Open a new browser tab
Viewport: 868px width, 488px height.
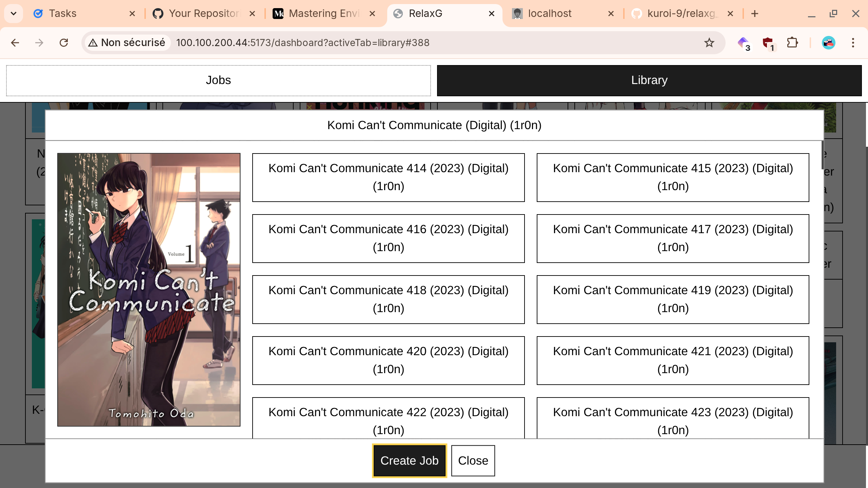[x=754, y=14]
